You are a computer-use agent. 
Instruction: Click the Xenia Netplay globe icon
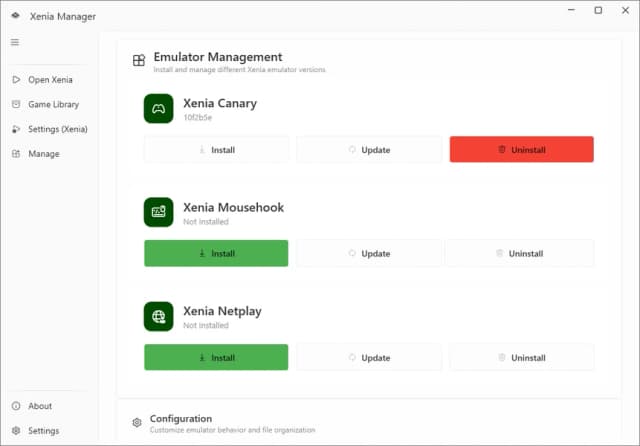(158, 316)
